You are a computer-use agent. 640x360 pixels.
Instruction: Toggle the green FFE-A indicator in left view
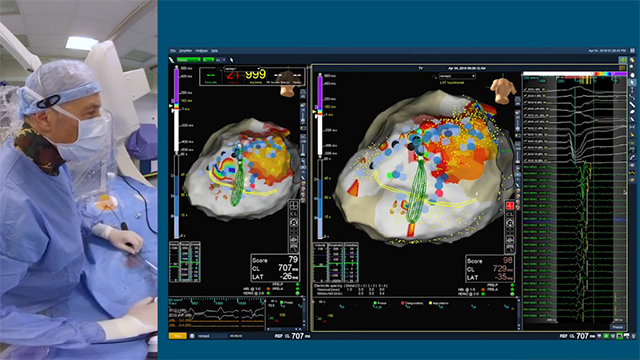point(298,289)
